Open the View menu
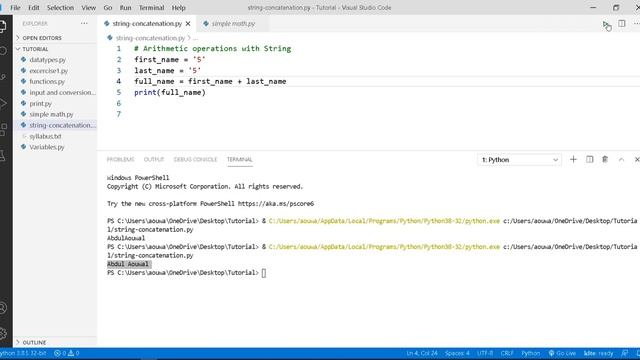640x360 pixels. pos(89,8)
